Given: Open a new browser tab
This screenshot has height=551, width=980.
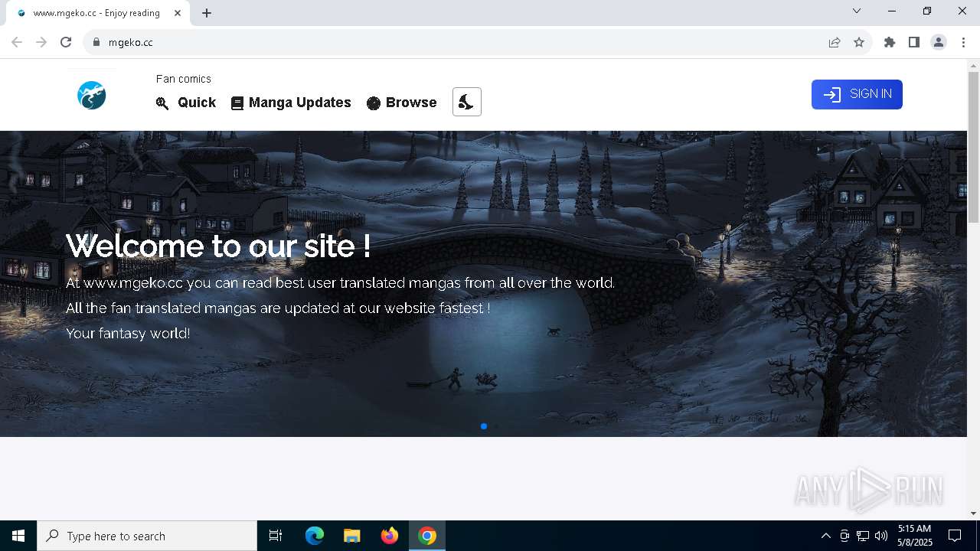Looking at the screenshot, I should pyautogui.click(x=207, y=13).
